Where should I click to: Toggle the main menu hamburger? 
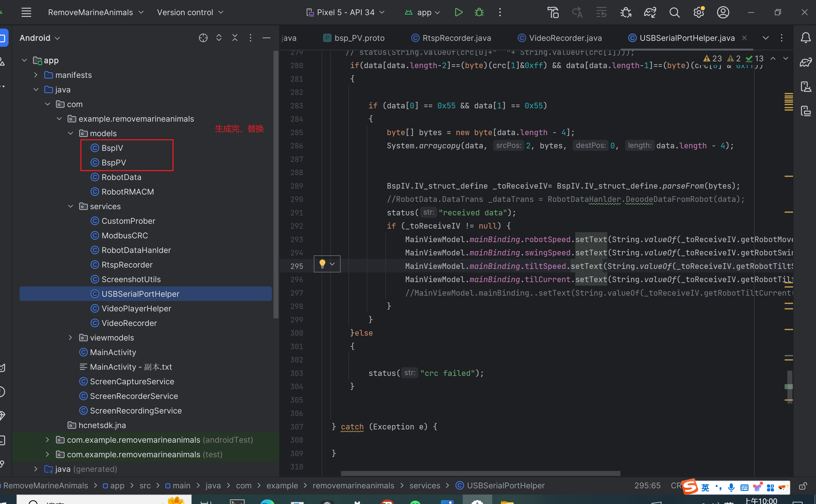tap(26, 13)
